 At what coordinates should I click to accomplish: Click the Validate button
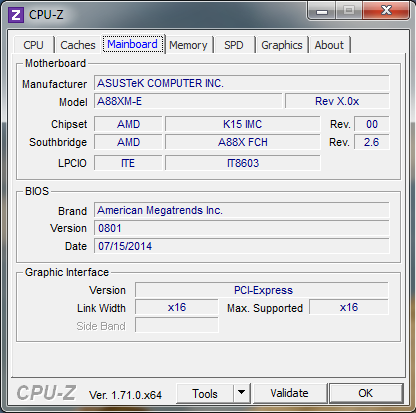pyautogui.click(x=289, y=393)
